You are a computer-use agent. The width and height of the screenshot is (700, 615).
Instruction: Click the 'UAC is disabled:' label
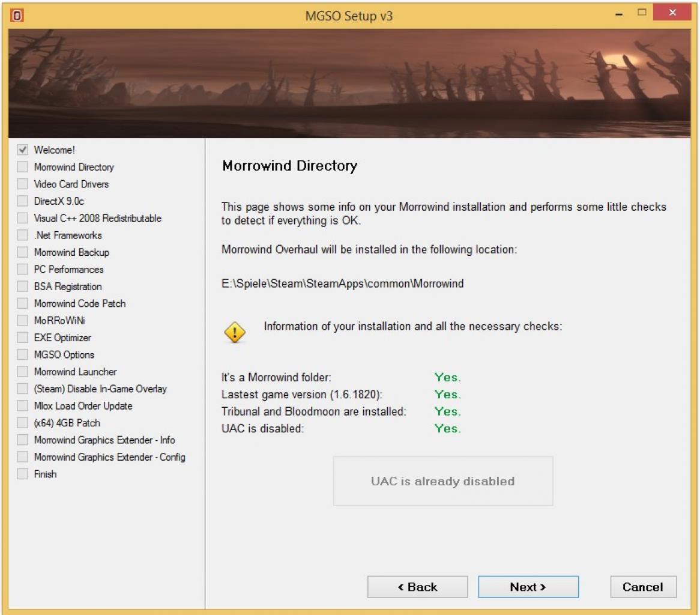pyautogui.click(x=262, y=428)
